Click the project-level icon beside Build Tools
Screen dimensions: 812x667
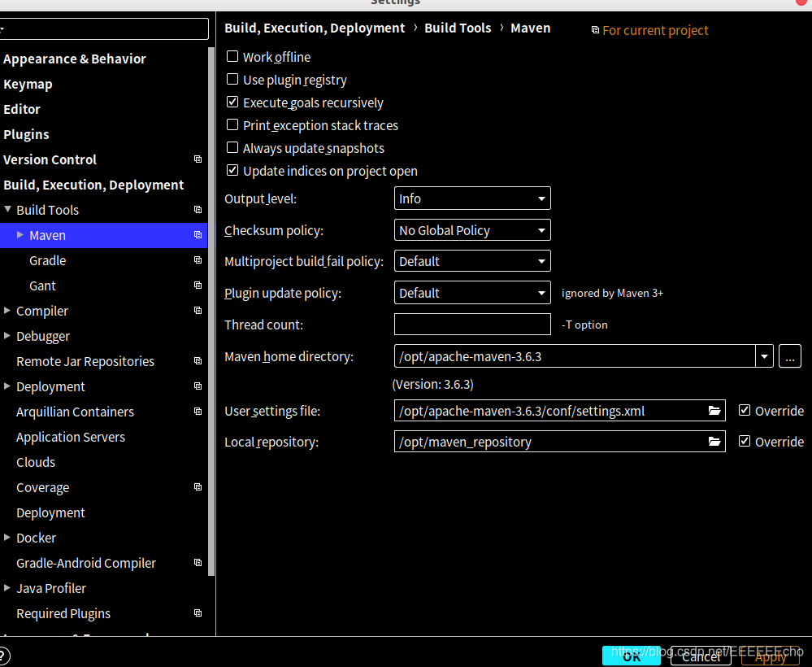tap(198, 209)
